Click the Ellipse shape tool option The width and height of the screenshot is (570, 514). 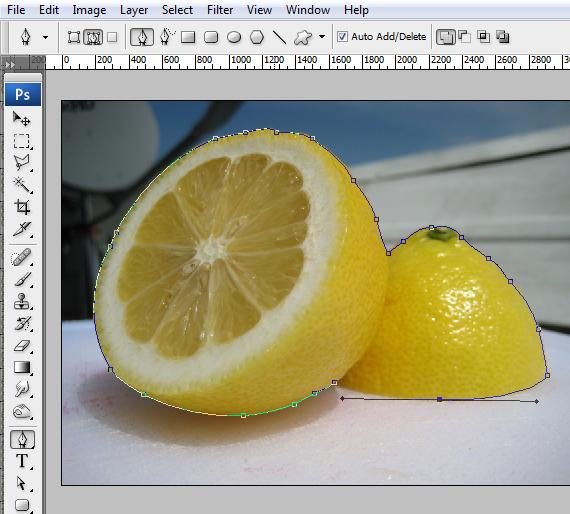click(x=234, y=37)
